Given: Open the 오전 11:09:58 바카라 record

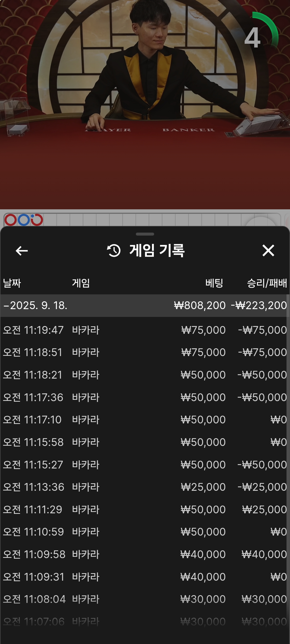Looking at the screenshot, I should tap(145, 554).
